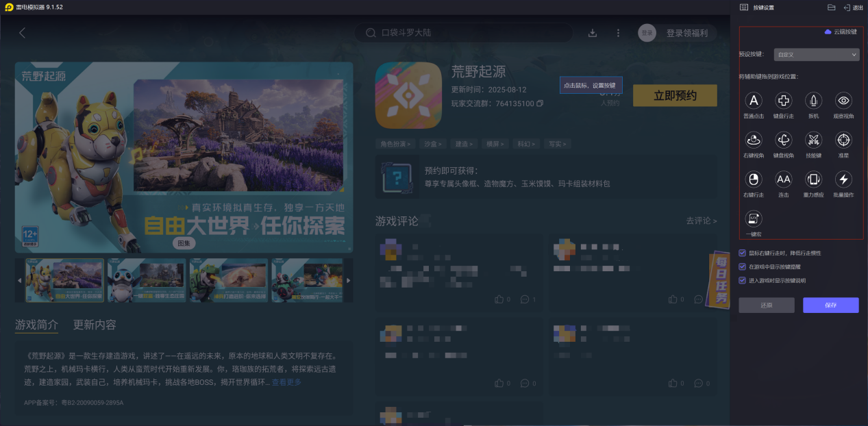The width and height of the screenshot is (868, 426).
Task: Switch to the 更新内容 tab
Action: (x=95, y=324)
